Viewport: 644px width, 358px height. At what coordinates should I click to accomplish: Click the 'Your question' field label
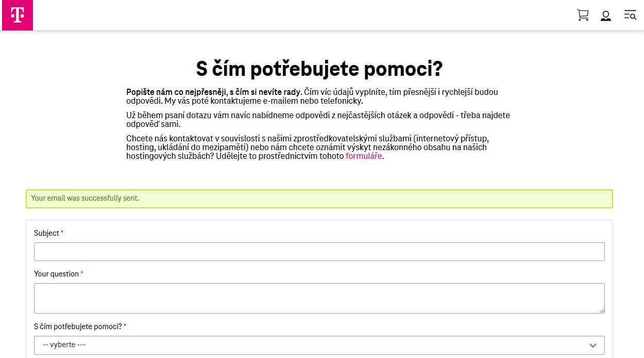[56, 274]
